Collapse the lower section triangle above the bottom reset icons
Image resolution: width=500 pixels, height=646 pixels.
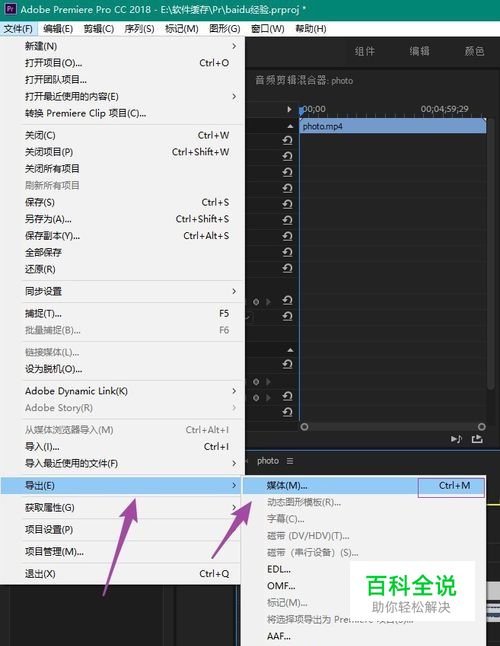tap(290, 350)
